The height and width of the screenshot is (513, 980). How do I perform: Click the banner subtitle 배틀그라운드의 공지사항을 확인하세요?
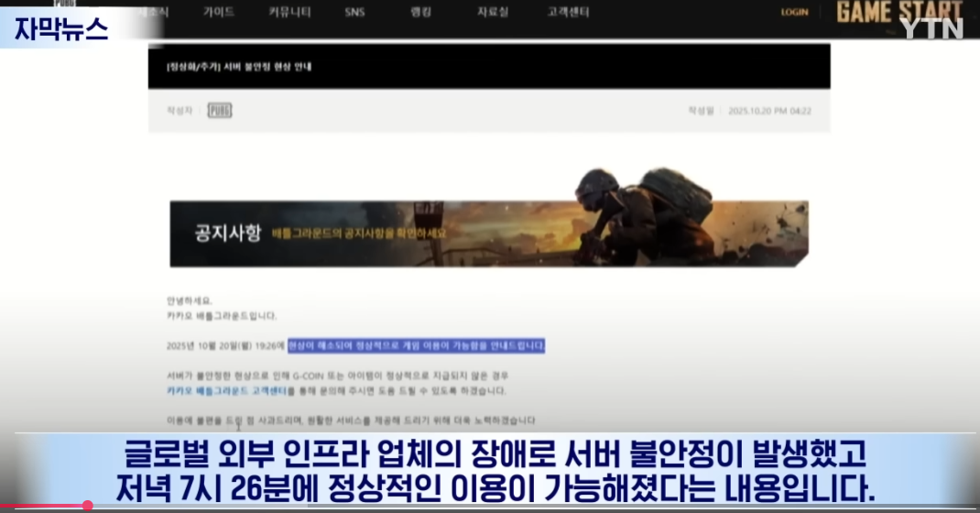(x=359, y=234)
